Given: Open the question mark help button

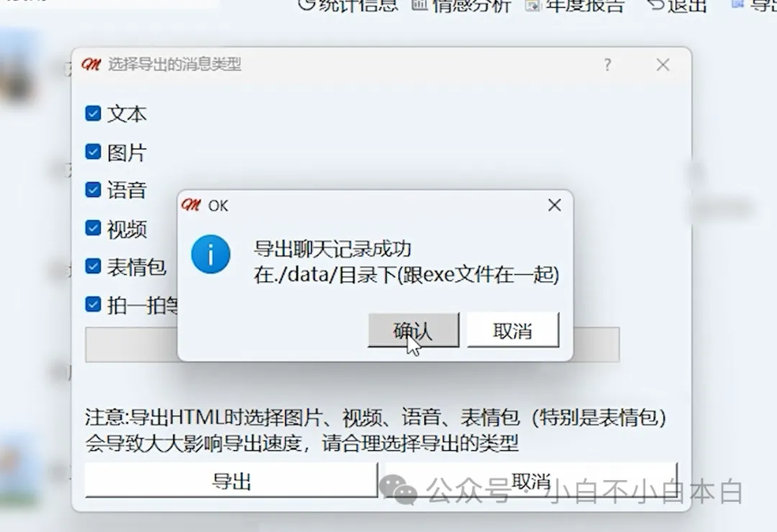Looking at the screenshot, I should (x=607, y=65).
